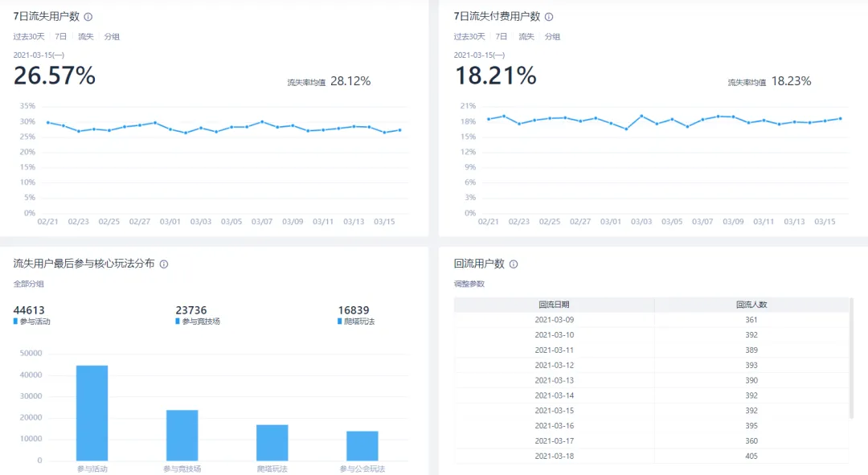This screenshot has height=475, width=868.
Task: Select 分组 filter in 7日流失付费用户数 card
Action: pos(552,36)
